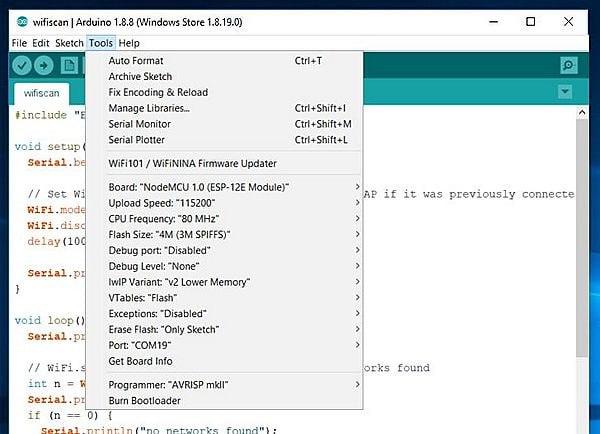Expand Flash Size 4M submenu
The image size is (600, 434).
(225, 234)
